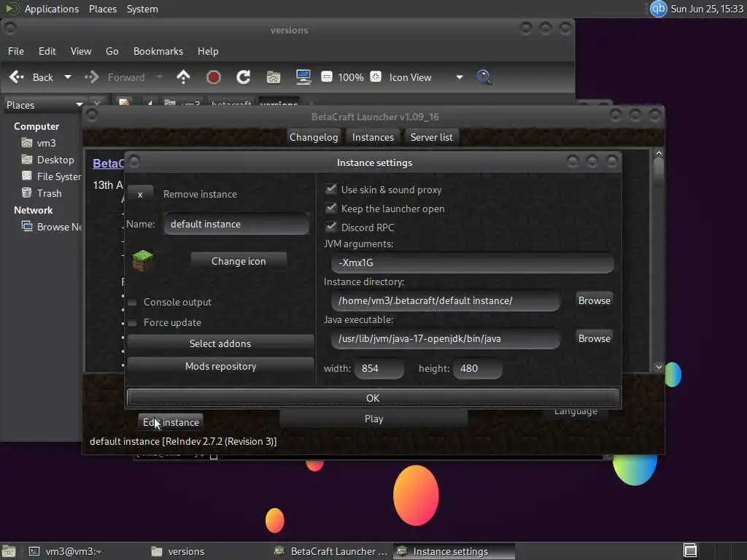This screenshot has width=747, height=560.
Task: Click the x remove instance button
Action: [140, 194]
